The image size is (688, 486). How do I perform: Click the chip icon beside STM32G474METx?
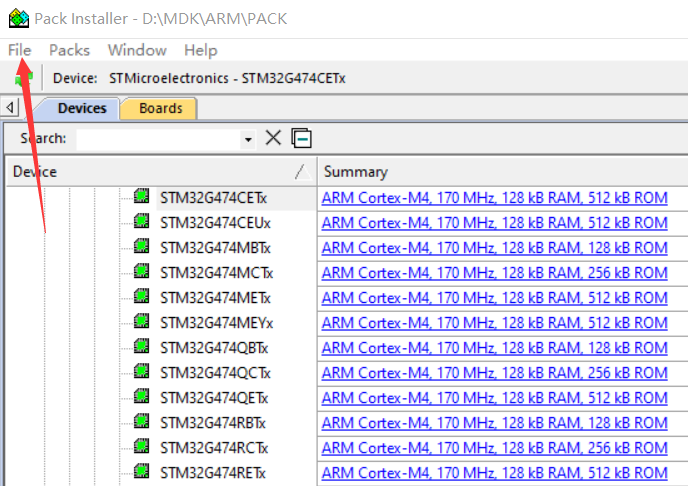141,296
